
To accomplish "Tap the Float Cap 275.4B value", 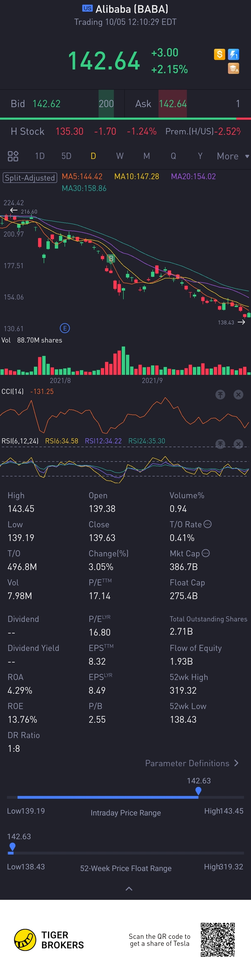I will 184,596.
